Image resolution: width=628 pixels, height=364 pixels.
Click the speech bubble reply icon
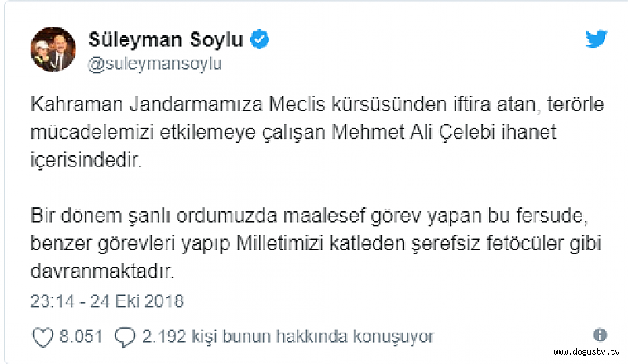[125, 336]
